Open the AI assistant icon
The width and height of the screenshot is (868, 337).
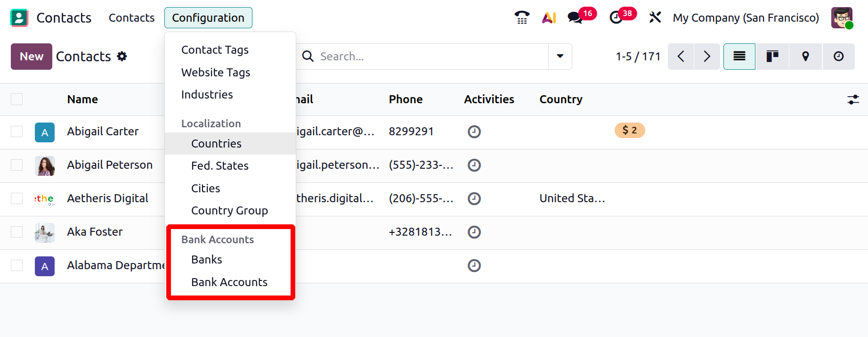pos(549,18)
